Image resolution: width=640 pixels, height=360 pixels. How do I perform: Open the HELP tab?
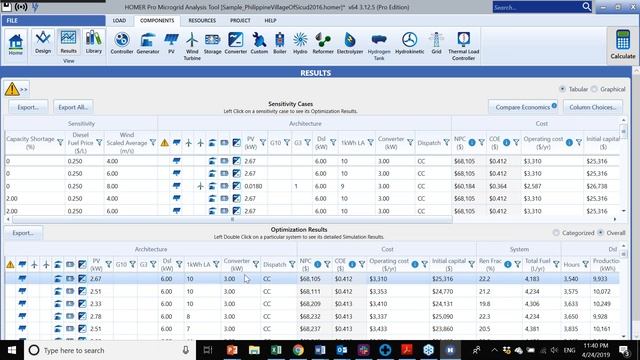pos(270,20)
